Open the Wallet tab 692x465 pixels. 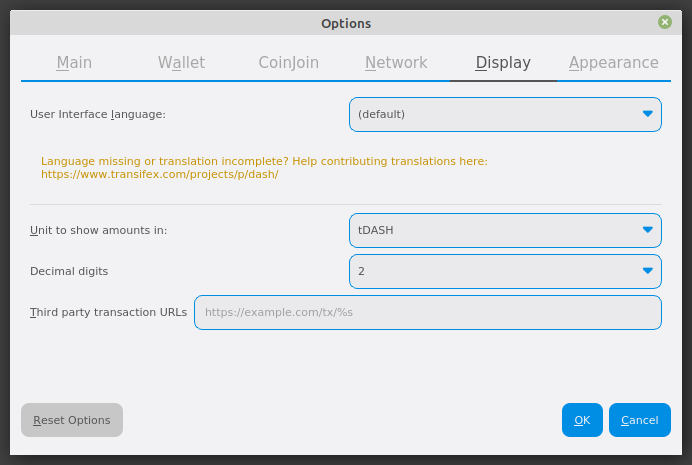point(181,63)
